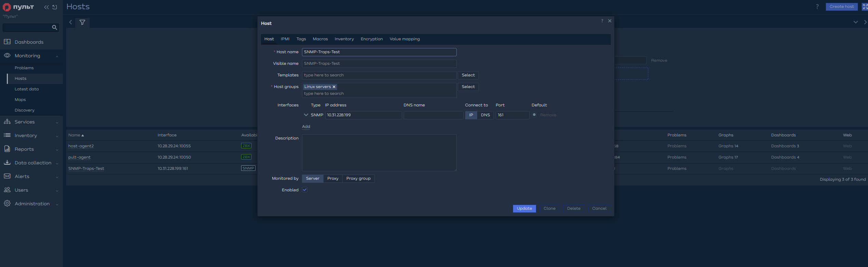Open Problems in Monitoring submenu

click(24, 68)
